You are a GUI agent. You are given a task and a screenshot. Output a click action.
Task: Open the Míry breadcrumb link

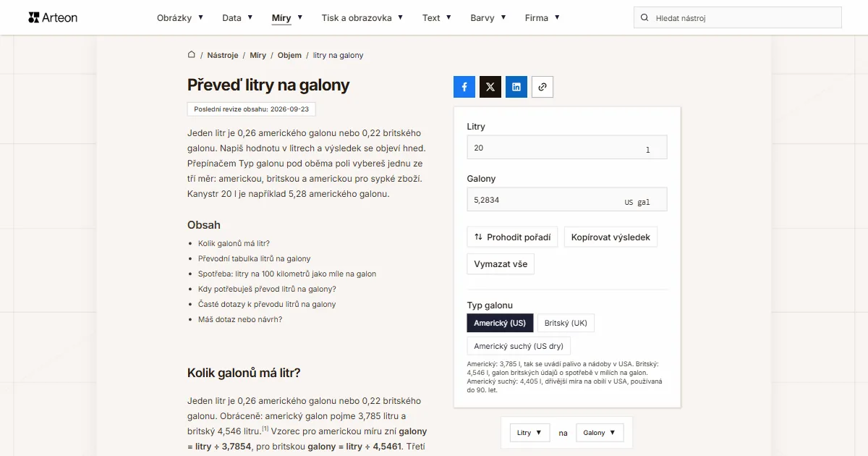258,55
